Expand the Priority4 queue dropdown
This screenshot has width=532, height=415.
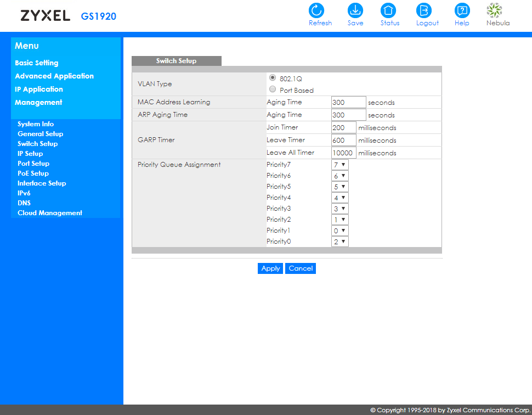tap(339, 198)
